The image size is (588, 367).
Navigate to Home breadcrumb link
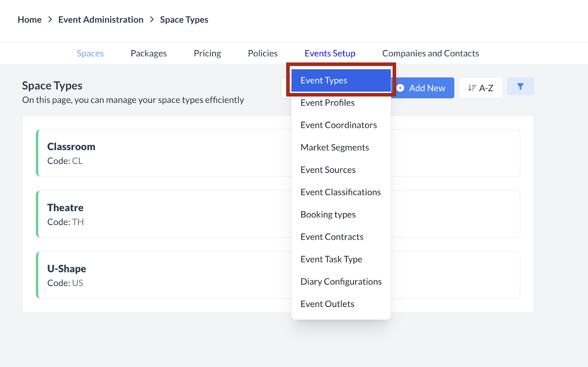[x=29, y=20]
